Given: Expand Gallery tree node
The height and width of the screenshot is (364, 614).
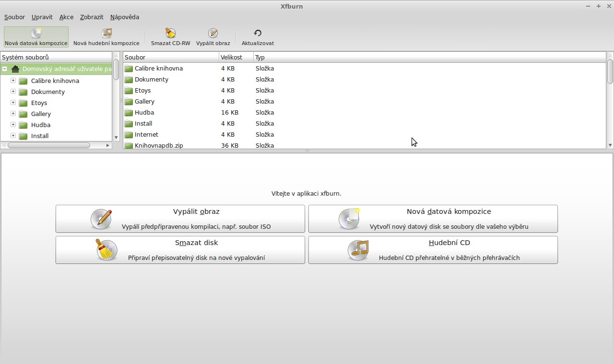Looking at the screenshot, I should coord(13,114).
